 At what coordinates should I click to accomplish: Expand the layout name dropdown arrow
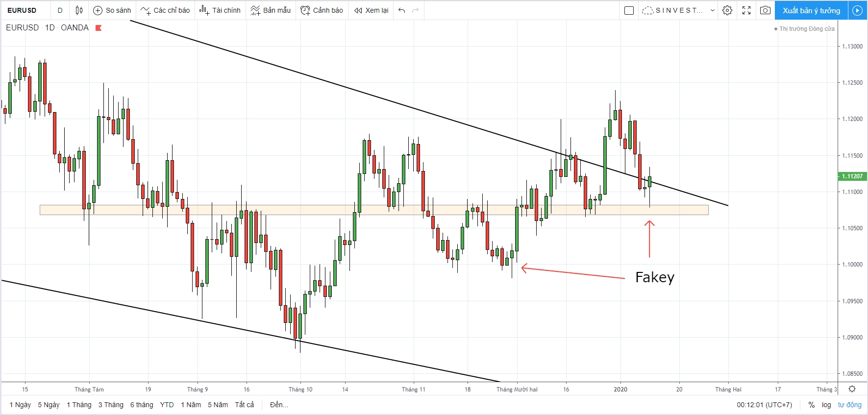[712, 10]
